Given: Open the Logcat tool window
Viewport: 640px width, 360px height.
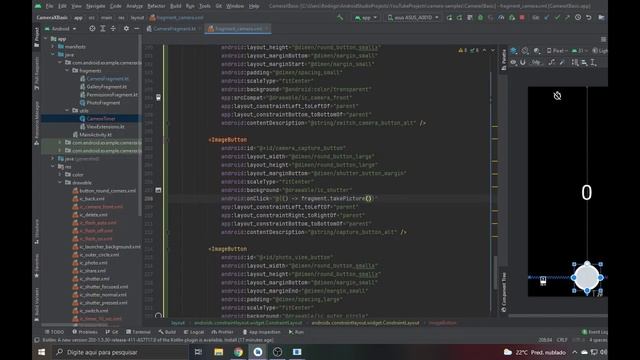Looking at the screenshot, I should pyautogui.click(x=193, y=332).
